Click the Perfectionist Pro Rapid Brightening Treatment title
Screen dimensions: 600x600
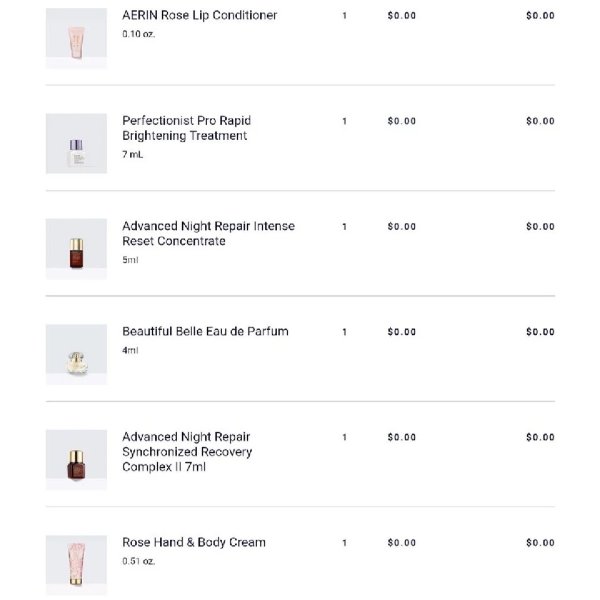pyautogui.click(x=186, y=128)
